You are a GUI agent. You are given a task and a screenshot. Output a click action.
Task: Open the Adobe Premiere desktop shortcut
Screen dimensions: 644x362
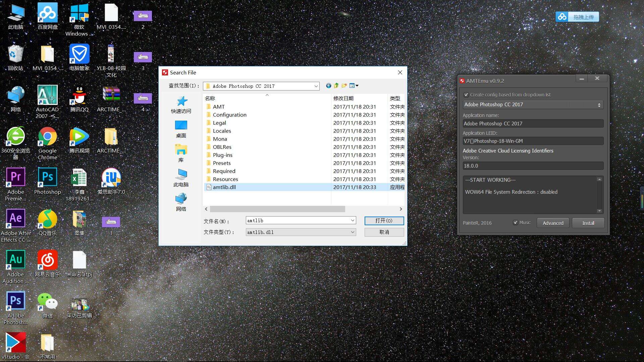point(16,184)
